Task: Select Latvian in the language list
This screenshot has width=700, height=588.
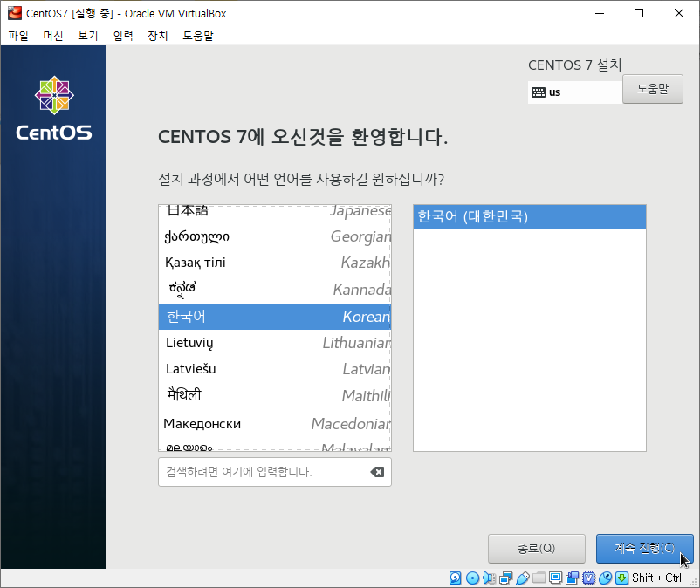Action: 275,369
